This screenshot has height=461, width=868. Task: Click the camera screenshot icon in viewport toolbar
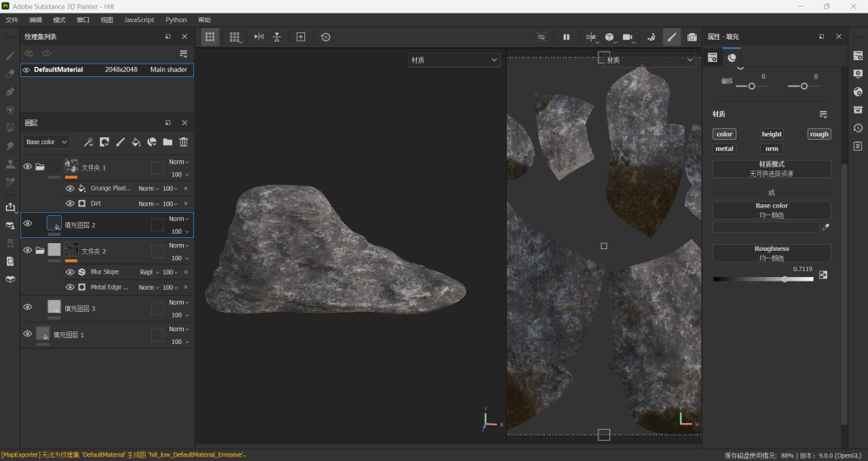point(693,37)
